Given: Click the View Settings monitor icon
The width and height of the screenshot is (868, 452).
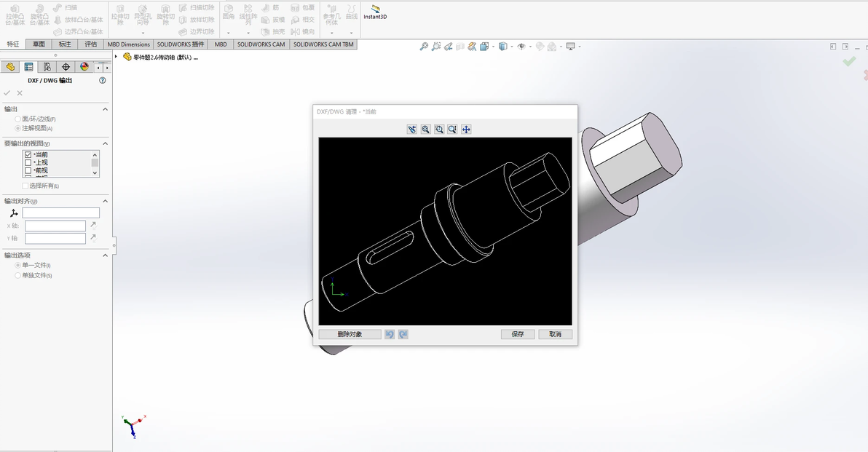Looking at the screenshot, I should (x=571, y=47).
